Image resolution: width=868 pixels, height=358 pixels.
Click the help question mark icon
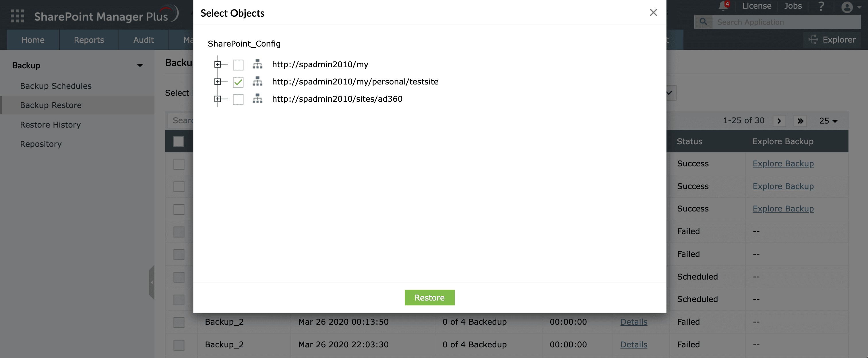click(x=821, y=6)
